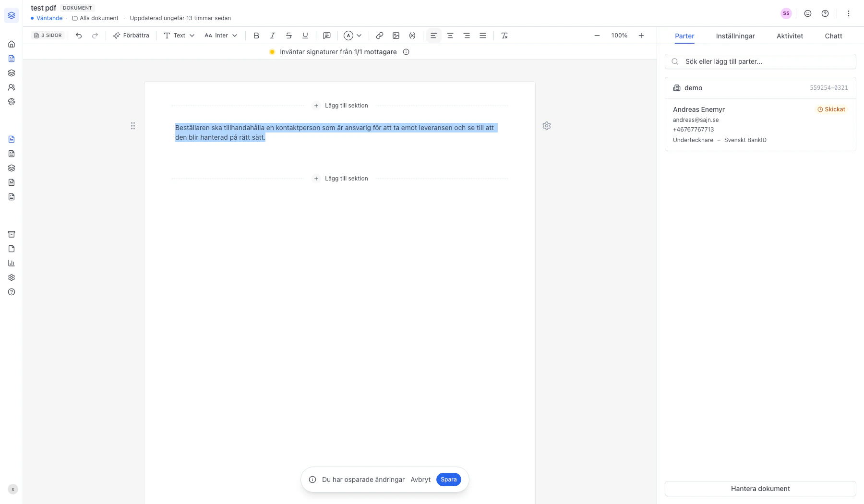Zoom out with the minus icon
Screen dimensions: 864x504
[597, 36]
